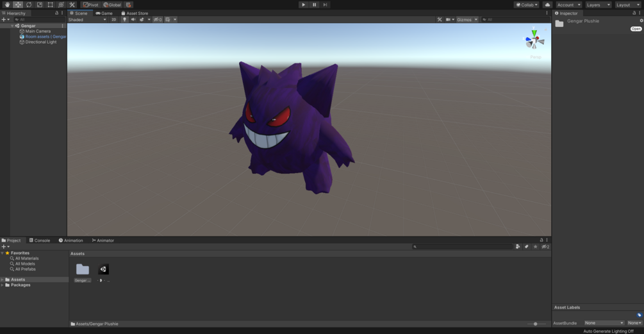Select Room assets object in the Hierarchy
The width and height of the screenshot is (644, 334).
[43, 37]
